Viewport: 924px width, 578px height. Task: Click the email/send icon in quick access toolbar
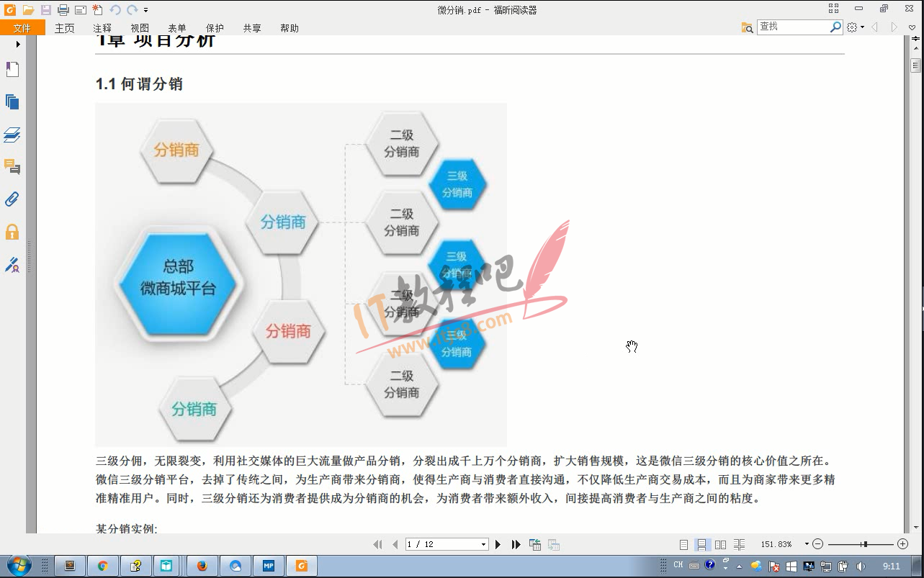coord(80,10)
